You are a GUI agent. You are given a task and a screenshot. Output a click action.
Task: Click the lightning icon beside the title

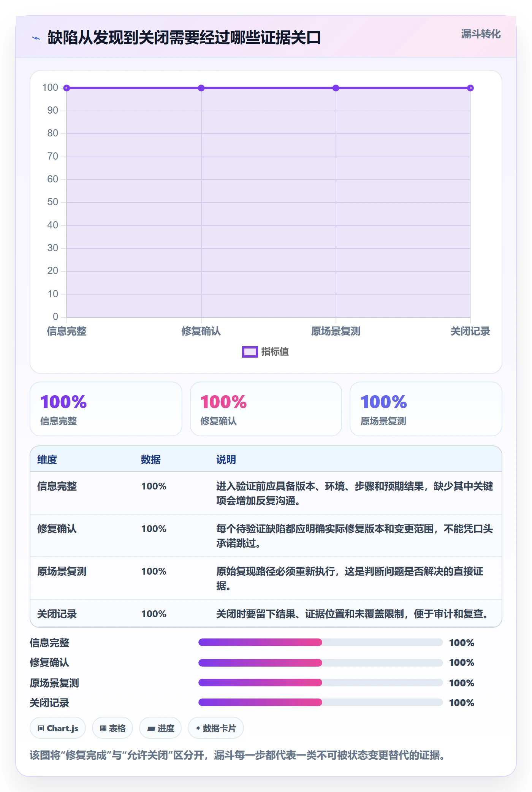click(x=36, y=38)
